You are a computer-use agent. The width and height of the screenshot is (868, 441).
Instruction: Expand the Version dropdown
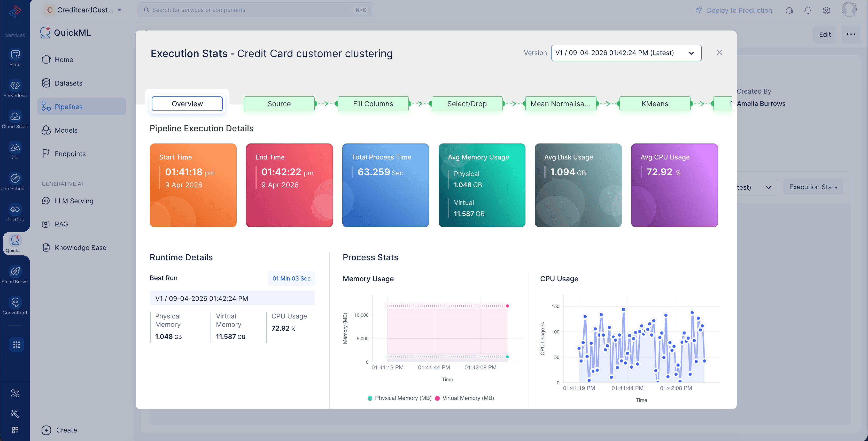626,53
